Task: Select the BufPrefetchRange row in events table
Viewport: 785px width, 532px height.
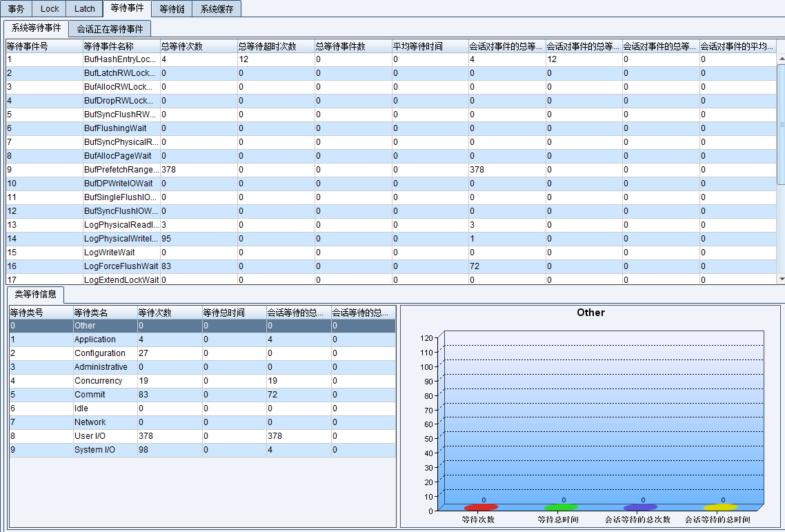Action: pos(121,170)
